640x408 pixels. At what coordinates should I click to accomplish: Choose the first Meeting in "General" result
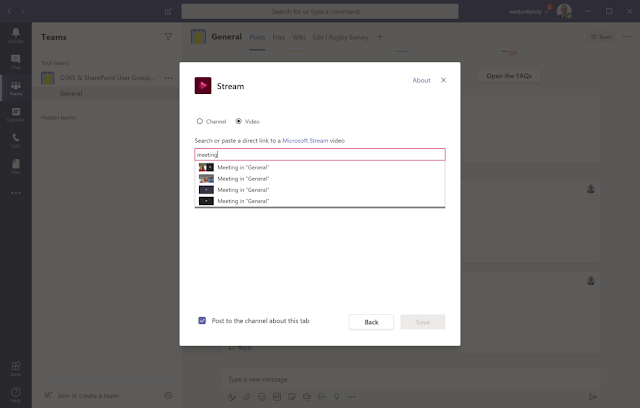pyautogui.click(x=320, y=167)
